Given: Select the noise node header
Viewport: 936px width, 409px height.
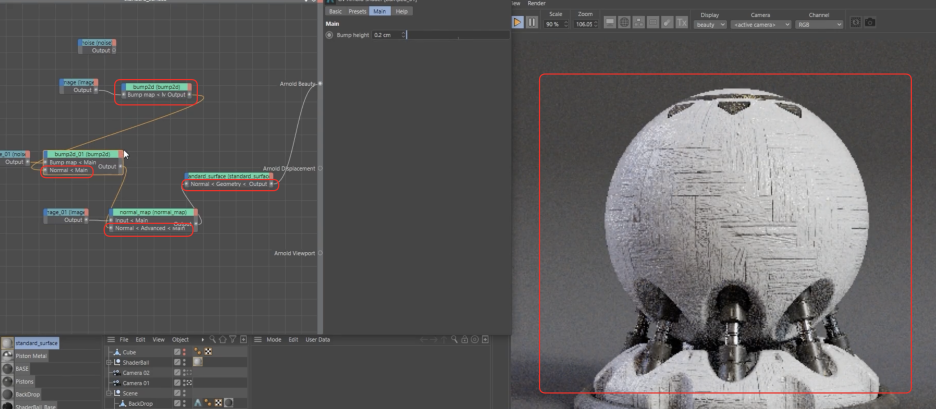Looking at the screenshot, I should click(97, 43).
